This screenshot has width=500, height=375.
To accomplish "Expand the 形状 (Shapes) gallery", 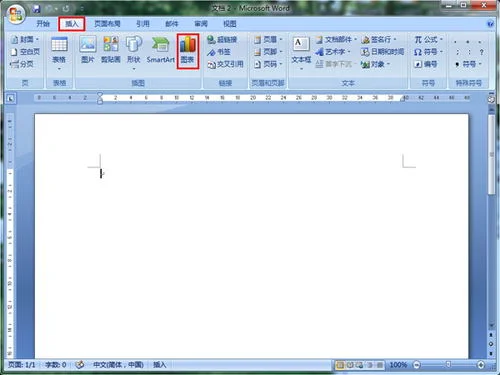I will point(133,53).
